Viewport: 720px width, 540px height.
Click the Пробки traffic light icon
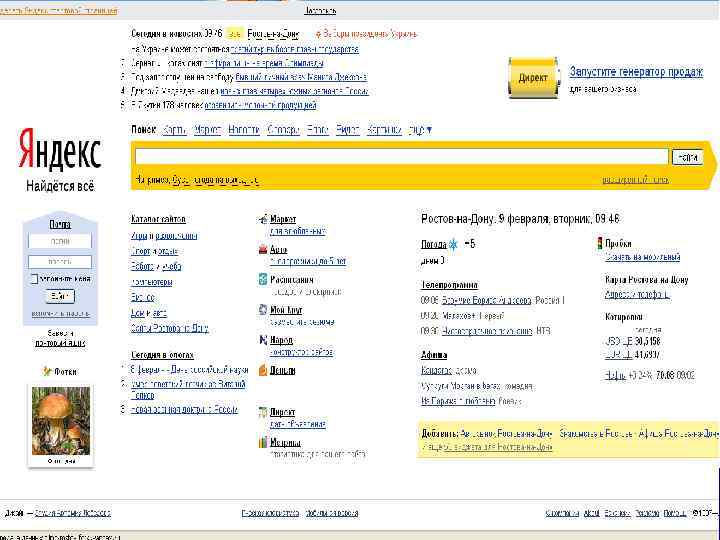[600, 243]
